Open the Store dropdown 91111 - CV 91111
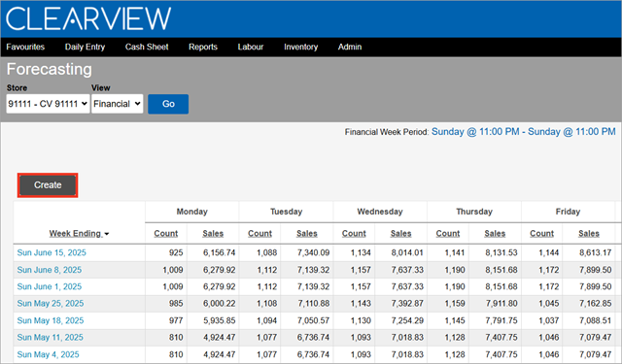Viewport: 622px width, 364px height. pos(48,104)
